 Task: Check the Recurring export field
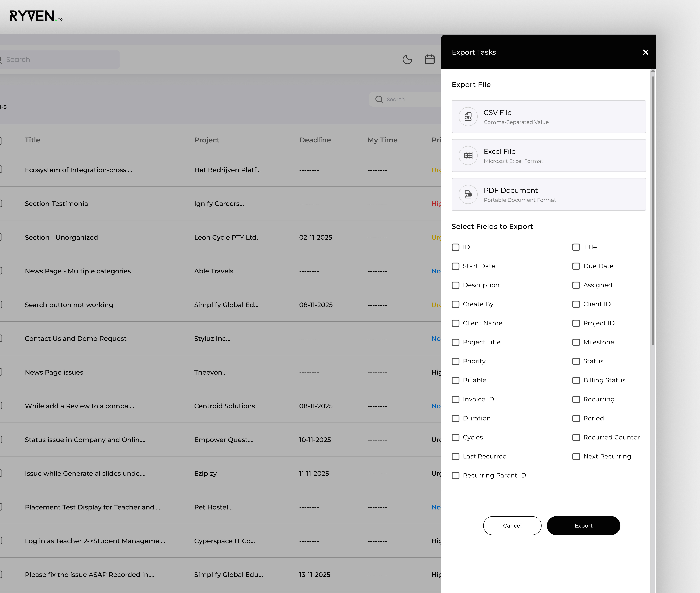coord(576,399)
